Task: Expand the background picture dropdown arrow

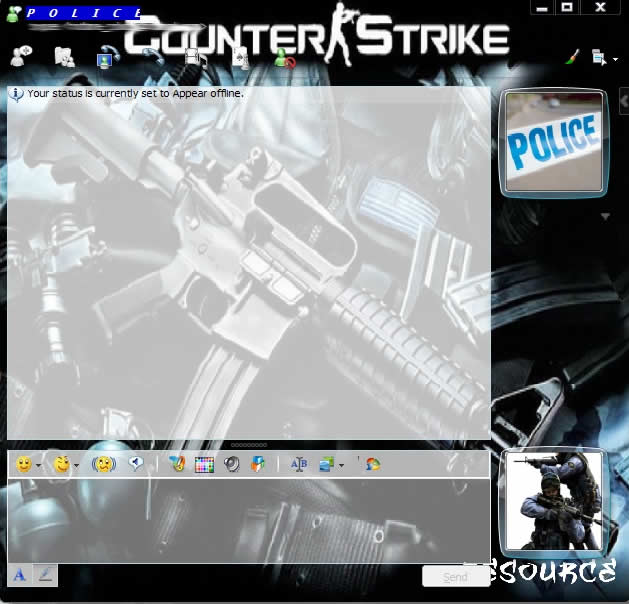Action: coord(341,465)
